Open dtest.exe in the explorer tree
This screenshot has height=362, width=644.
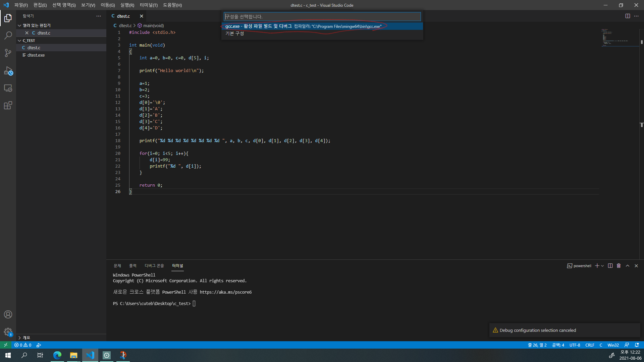pyautogui.click(x=36, y=55)
